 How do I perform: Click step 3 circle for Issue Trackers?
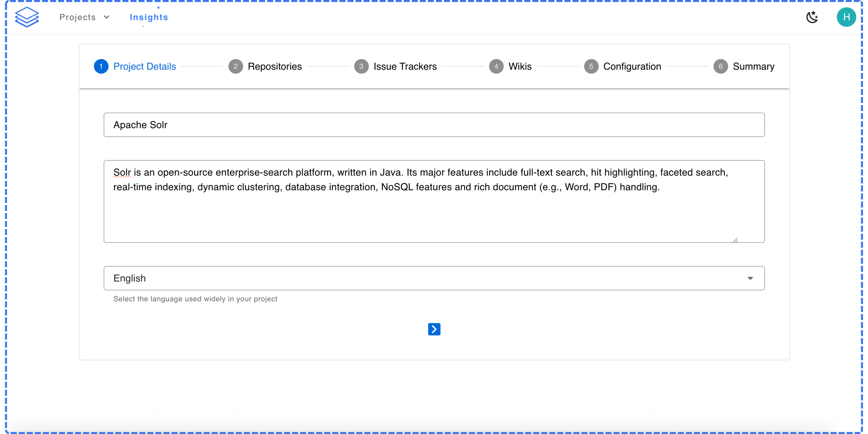361,66
